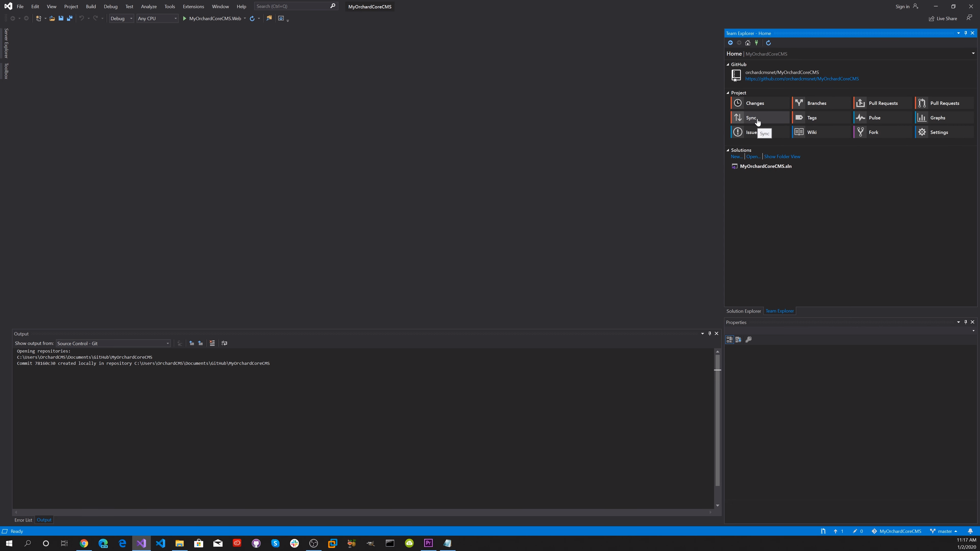Open the Settings tile in Team Explorer

(x=944, y=132)
